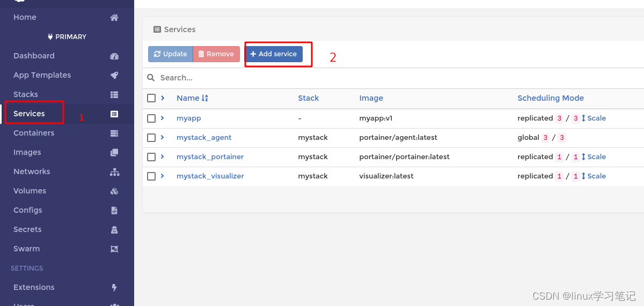
Task: Open the myapp service link
Action: (189, 118)
